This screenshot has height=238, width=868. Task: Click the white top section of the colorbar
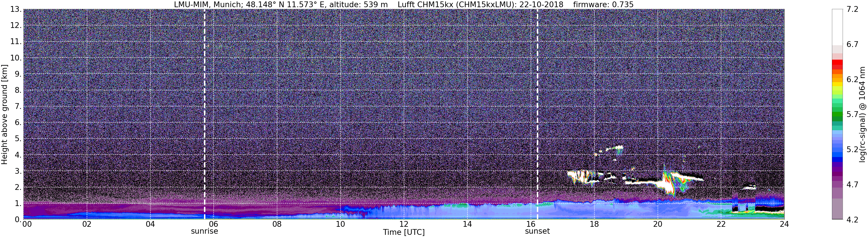tap(837, 27)
